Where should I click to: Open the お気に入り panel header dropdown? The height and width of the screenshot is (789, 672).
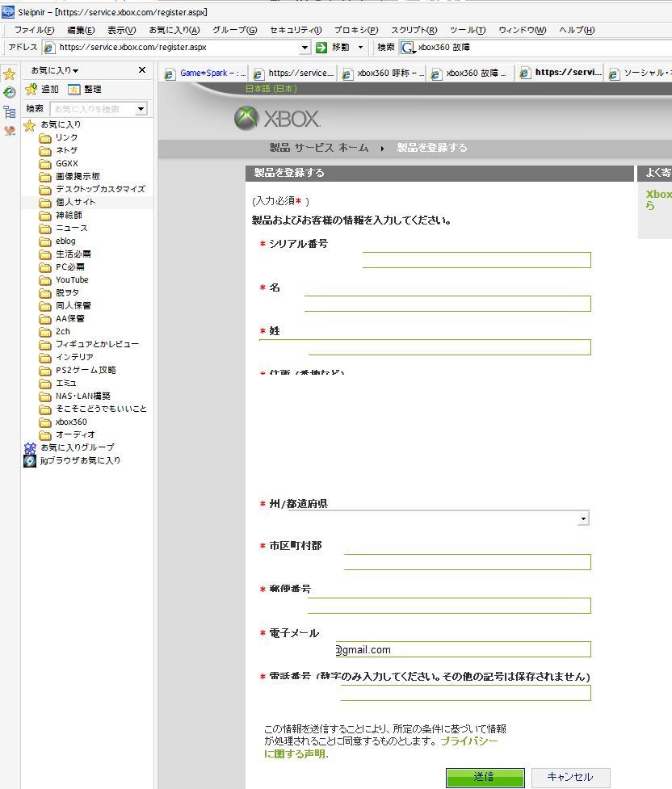point(55,70)
